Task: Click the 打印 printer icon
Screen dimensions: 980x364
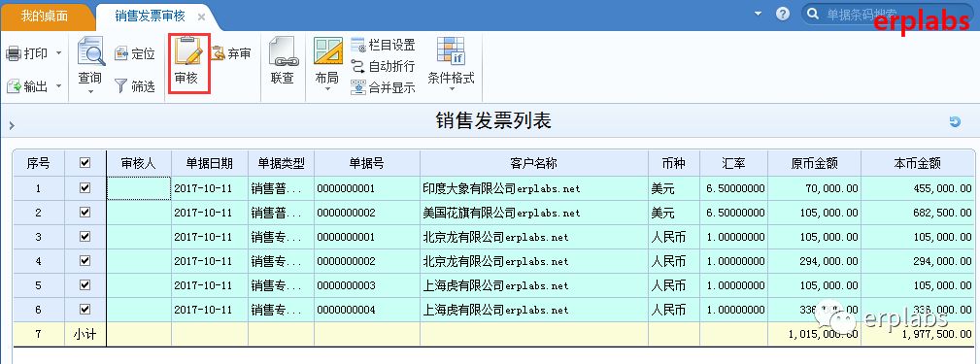Action: point(14,53)
